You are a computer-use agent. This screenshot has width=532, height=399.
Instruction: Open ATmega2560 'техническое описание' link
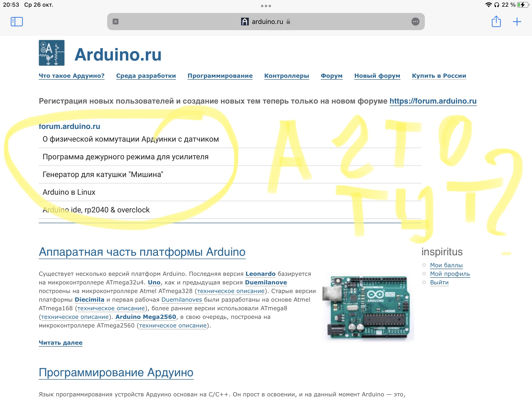pos(173,326)
